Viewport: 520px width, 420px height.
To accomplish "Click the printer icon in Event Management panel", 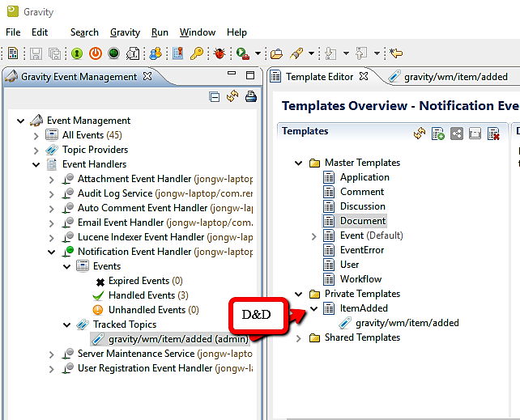I will 251,97.
